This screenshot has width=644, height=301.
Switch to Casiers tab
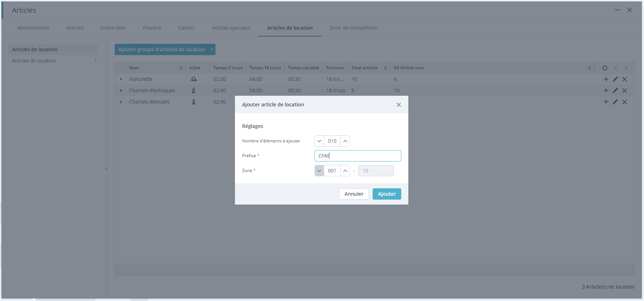tap(186, 28)
